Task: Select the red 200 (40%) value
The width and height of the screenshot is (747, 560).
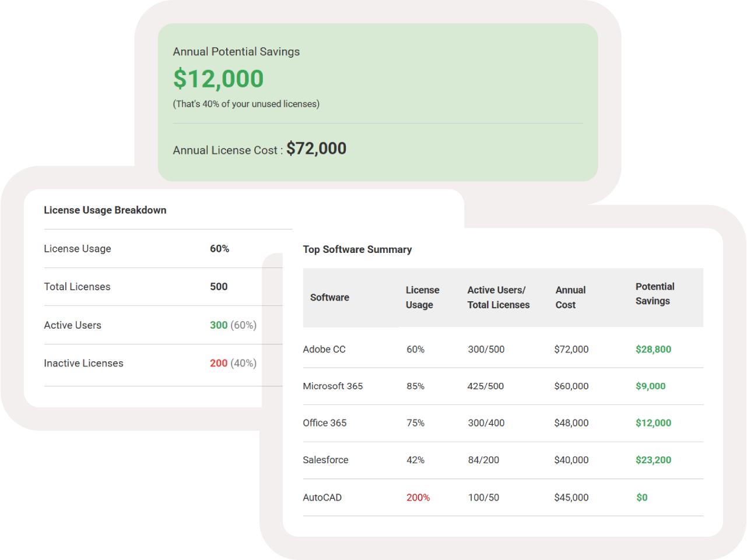Action: (x=233, y=364)
